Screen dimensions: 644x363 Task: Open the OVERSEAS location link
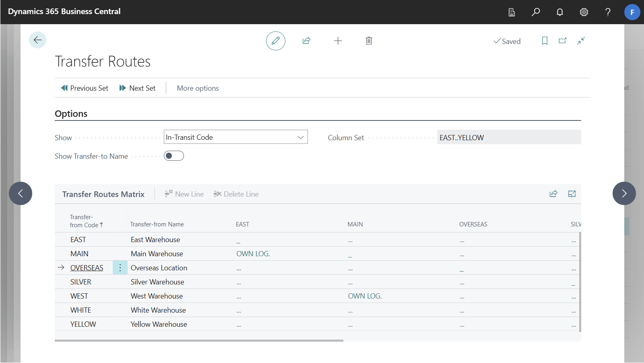coord(87,268)
